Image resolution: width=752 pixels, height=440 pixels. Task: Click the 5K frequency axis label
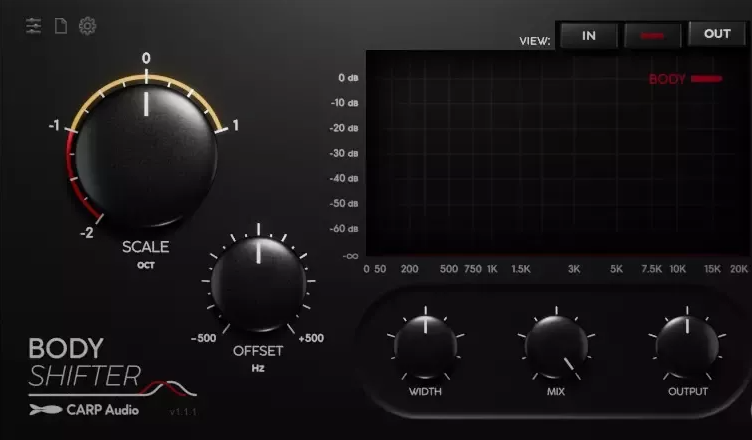(616, 269)
